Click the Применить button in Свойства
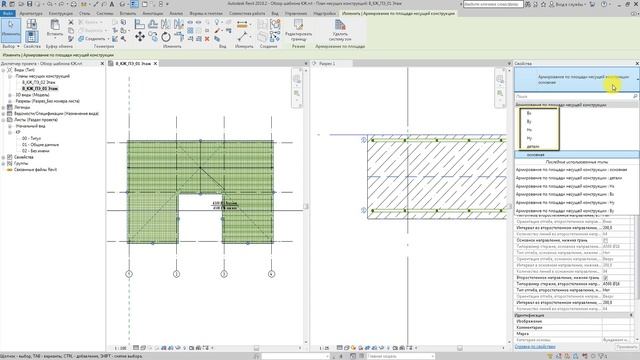The width and height of the screenshot is (640, 360). pyautogui.click(x=626, y=347)
